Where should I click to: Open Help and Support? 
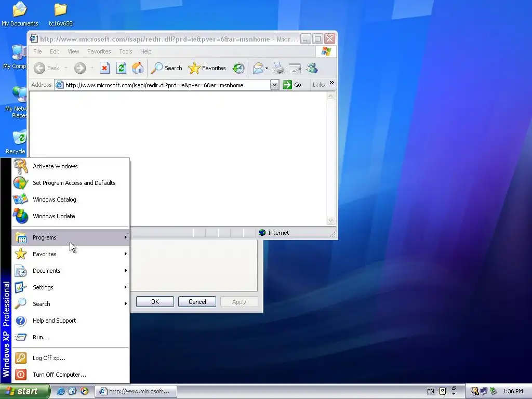point(71,321)
